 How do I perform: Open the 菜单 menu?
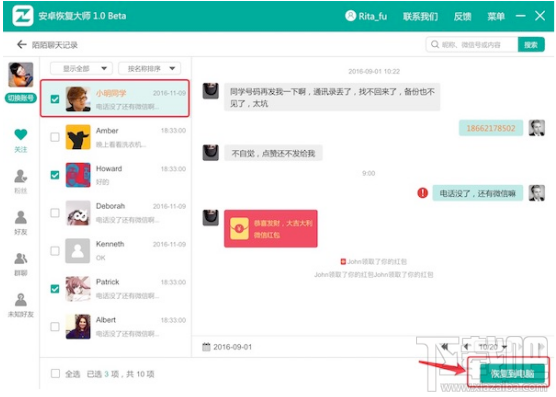[496, 16]
